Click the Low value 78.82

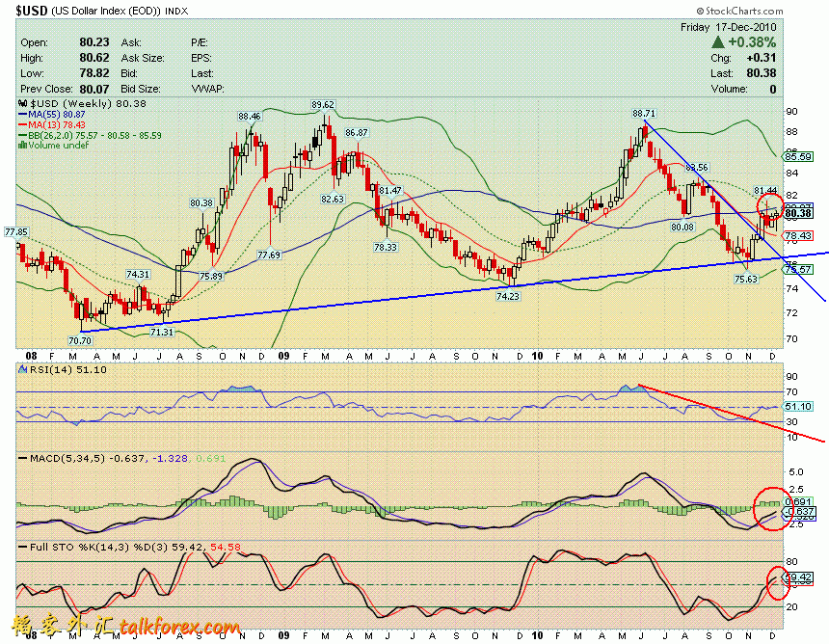point(94,73)
